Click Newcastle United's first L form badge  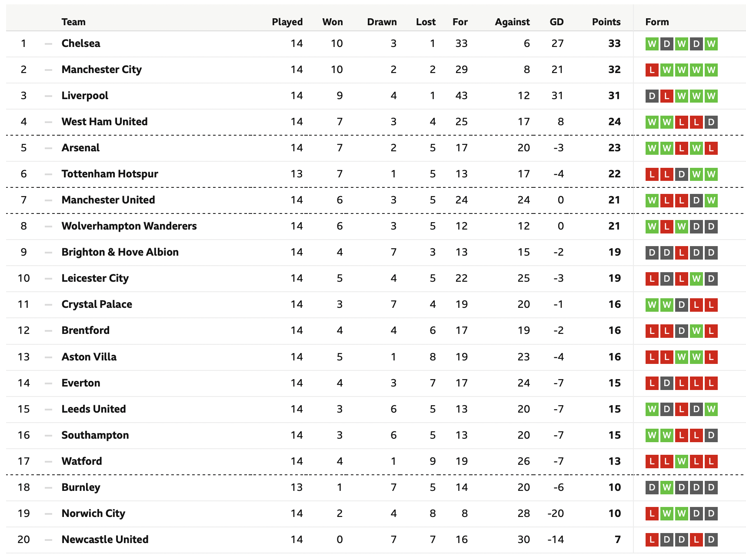pyautogui.click(x=652, y=540)
